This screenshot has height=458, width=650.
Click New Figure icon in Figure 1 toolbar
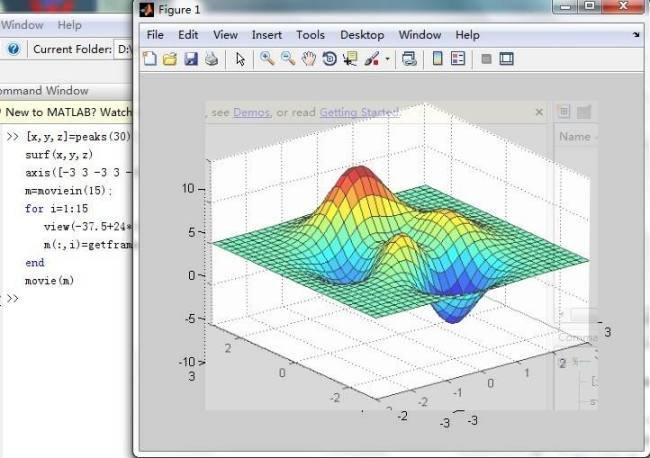150,58
